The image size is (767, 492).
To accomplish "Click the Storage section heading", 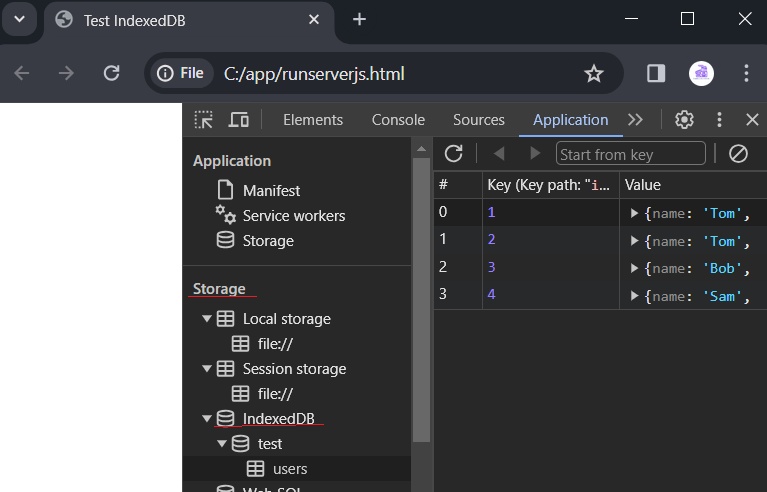I will click(x=219, y=289).
